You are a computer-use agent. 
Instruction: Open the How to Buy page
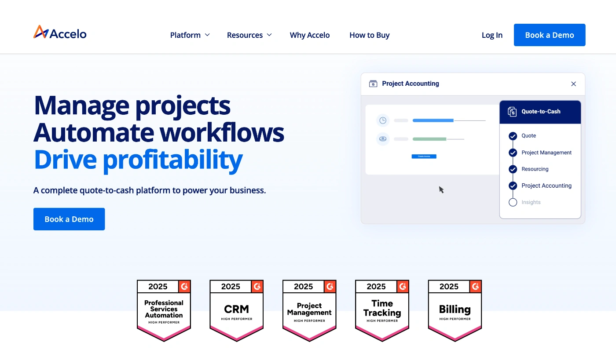click(369, 35)
